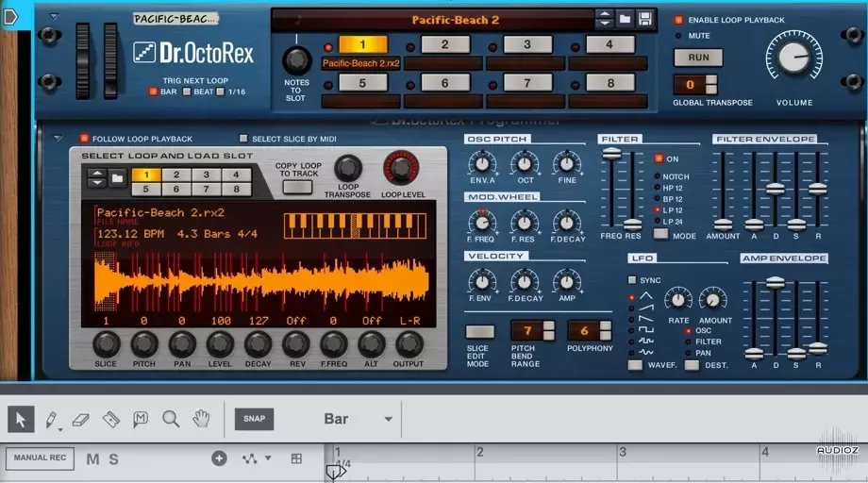Click the Slice knob

106,344
